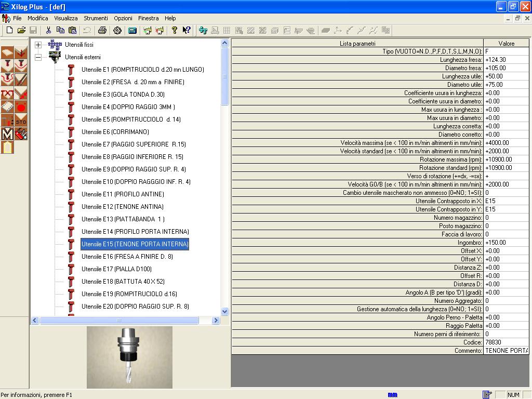532x399 pixels.
Task: Click the yellow question mark Help icon
Action: pyautogui.click(x=175, y=30)
